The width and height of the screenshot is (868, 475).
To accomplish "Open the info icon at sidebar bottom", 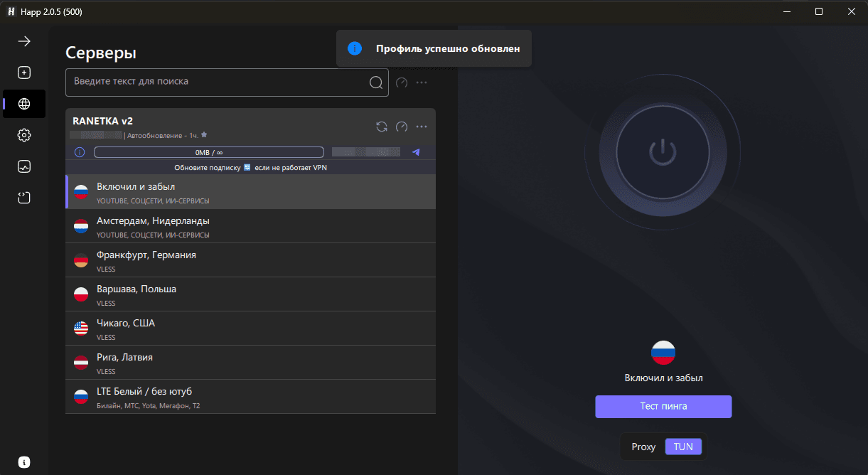I will 24,461.
